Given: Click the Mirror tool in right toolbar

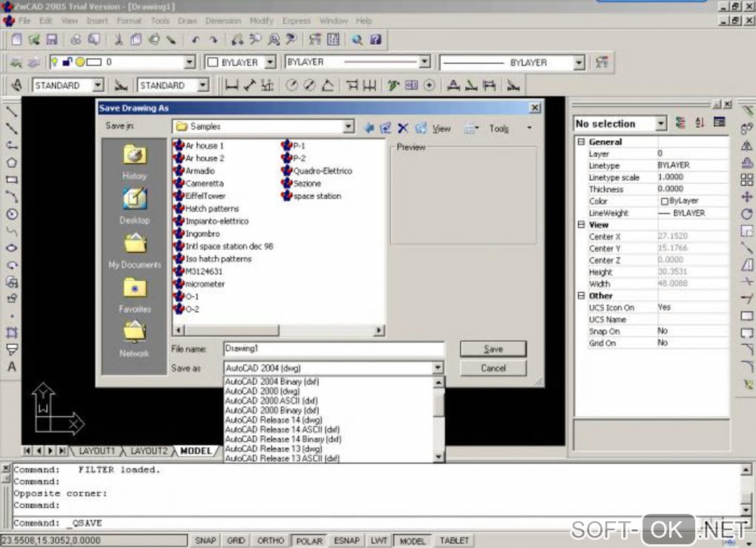Looking at the screenshot, I should (746, 145).
